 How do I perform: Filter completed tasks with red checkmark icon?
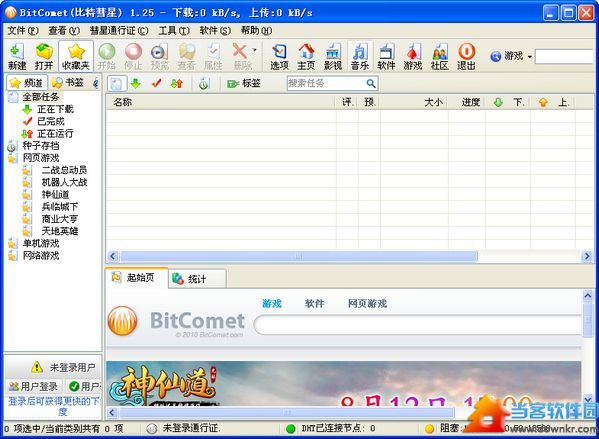click(156, 83)
